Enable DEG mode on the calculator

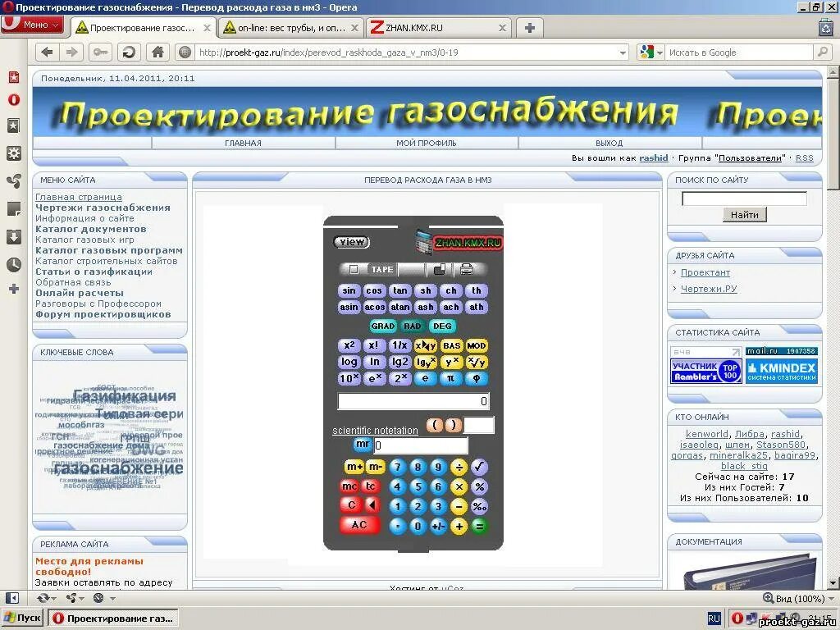441,326
